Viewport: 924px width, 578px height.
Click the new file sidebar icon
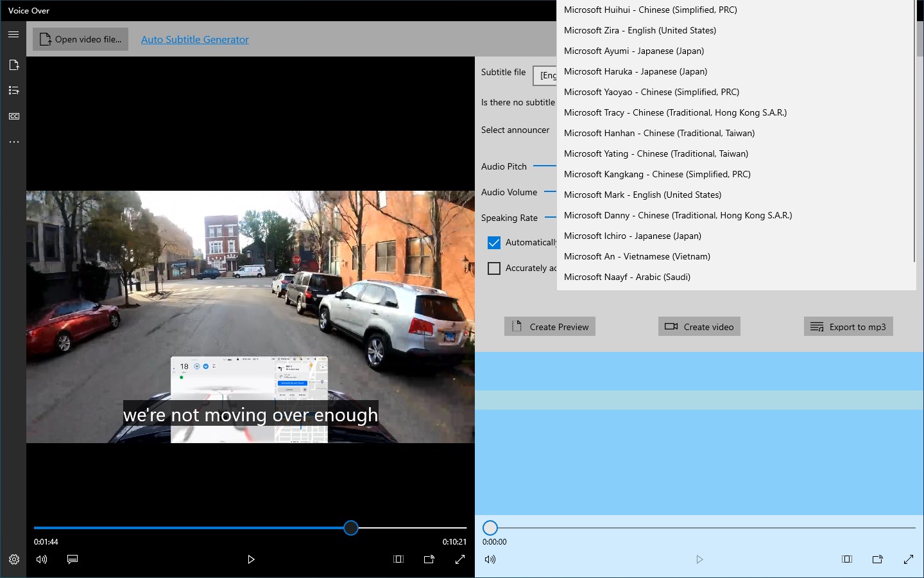(13, 65)
